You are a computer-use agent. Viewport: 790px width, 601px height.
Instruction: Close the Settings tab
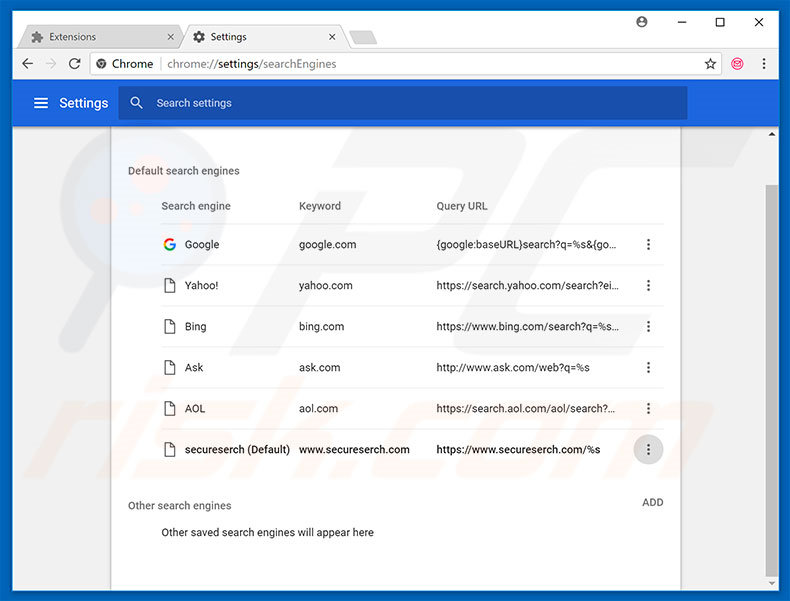point(332,37)
